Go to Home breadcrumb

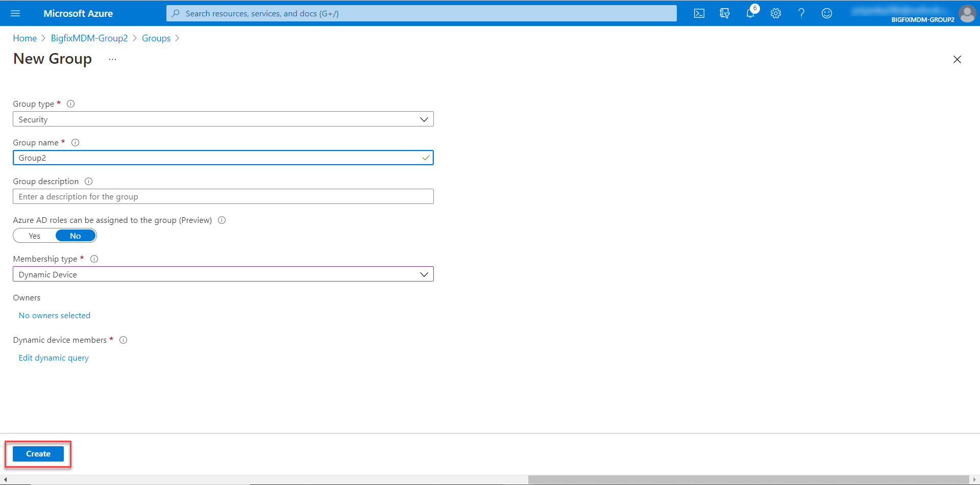25,38
